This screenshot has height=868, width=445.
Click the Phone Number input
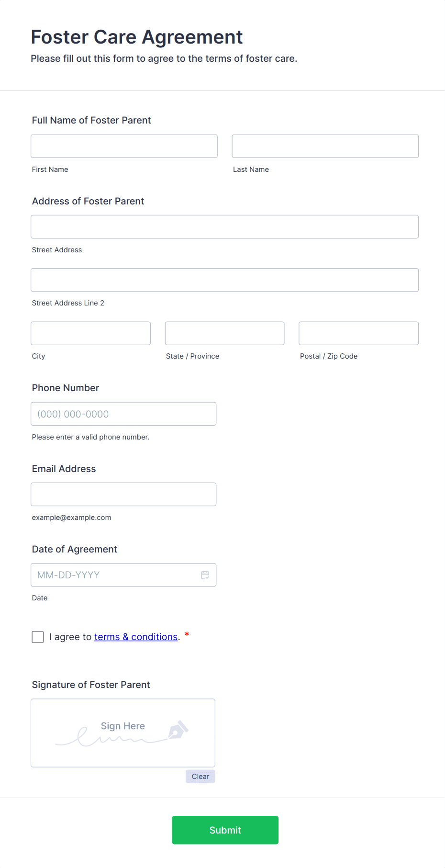coord(123,414)
